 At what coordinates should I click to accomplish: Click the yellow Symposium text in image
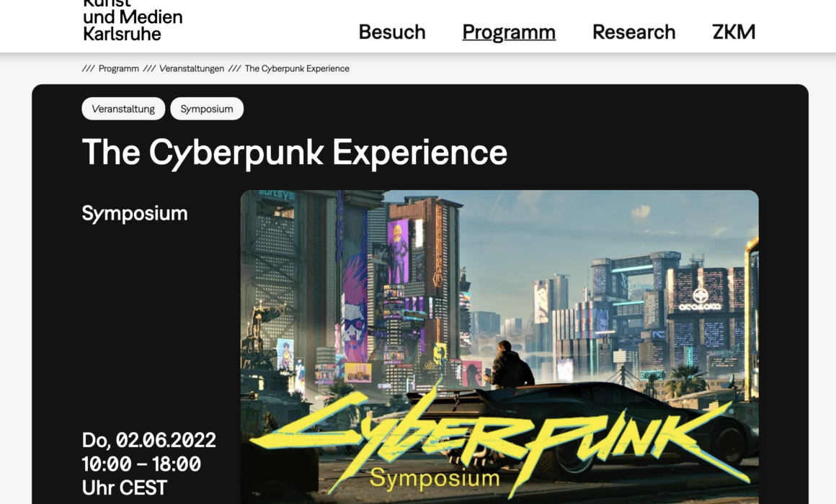[x=435, y=477]
